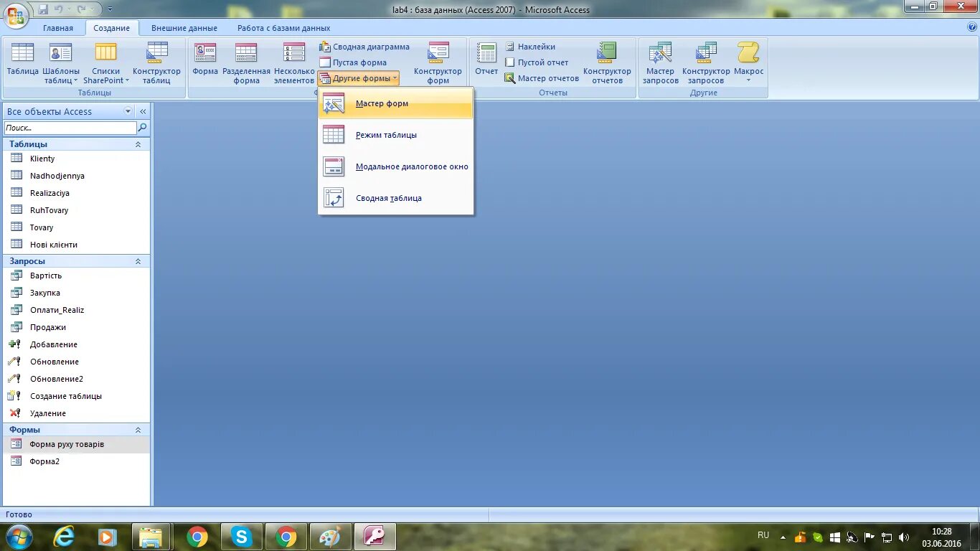The image size is (980, 551).
Task: Open Internet Explorer from taskbar
Action: tap(64, 537)
